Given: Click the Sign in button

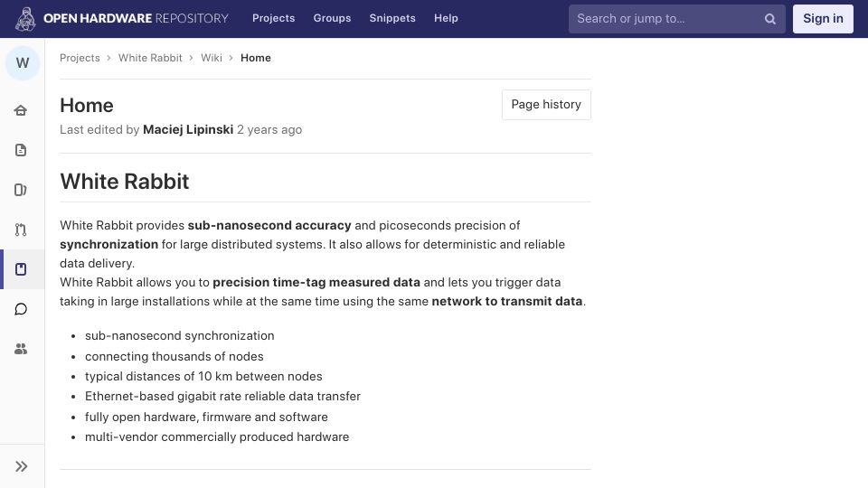Looking at the screenshot, I should (823, 19).
